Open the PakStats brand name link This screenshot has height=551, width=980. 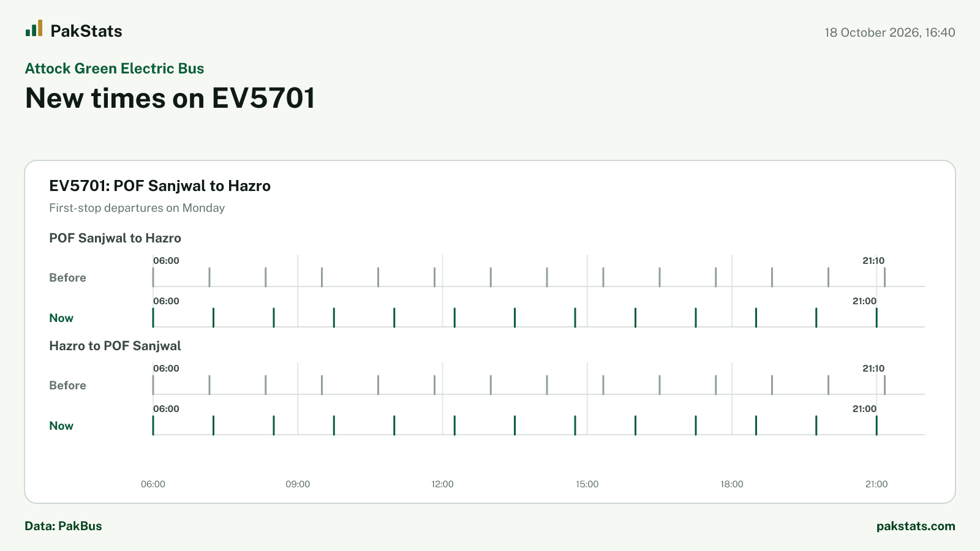[86, 31]
